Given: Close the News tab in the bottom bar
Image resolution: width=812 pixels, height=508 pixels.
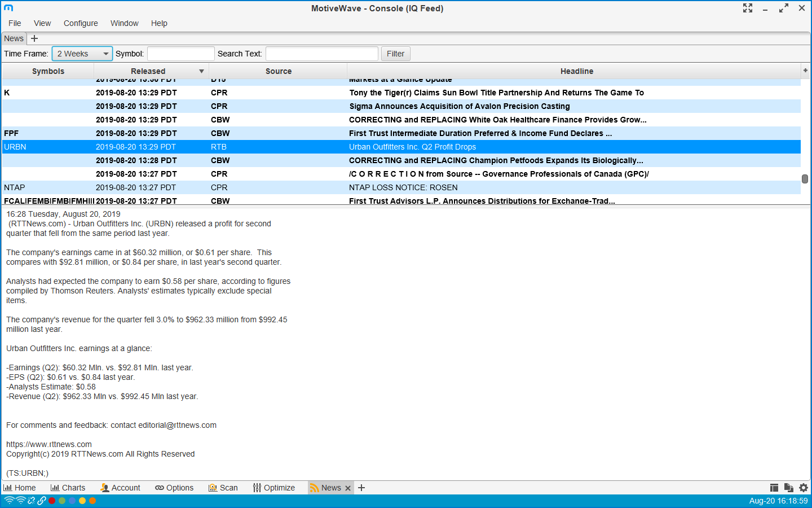Looking at the screenshot, I should pyautogui.click(x=348, y=488).
